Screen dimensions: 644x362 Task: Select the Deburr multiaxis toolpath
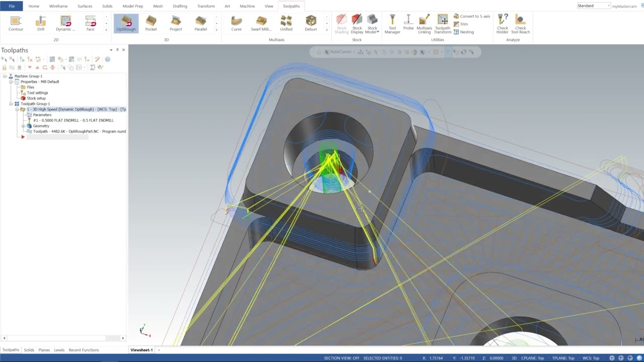point(311,24)
